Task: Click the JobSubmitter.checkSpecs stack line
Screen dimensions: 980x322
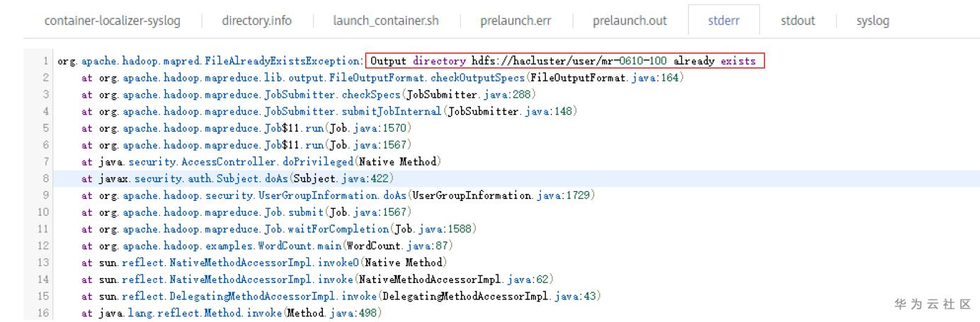Action: [x=309, y=93]
